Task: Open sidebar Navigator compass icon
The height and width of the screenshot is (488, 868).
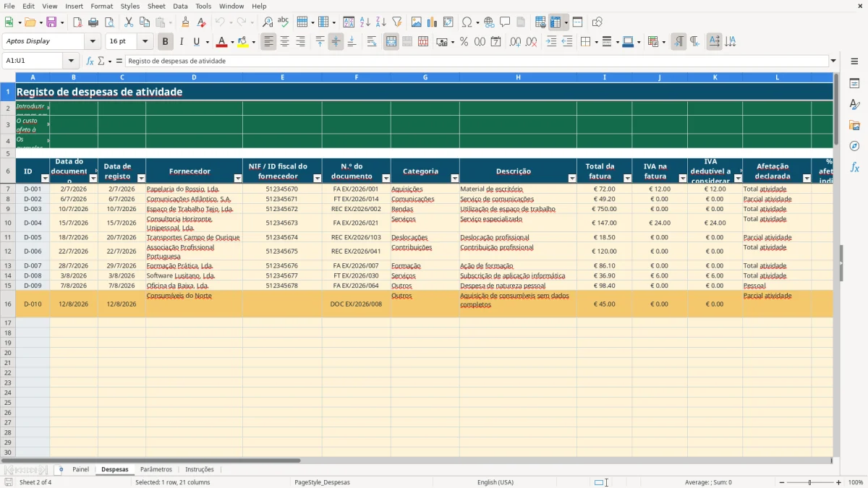Action: 854,146
